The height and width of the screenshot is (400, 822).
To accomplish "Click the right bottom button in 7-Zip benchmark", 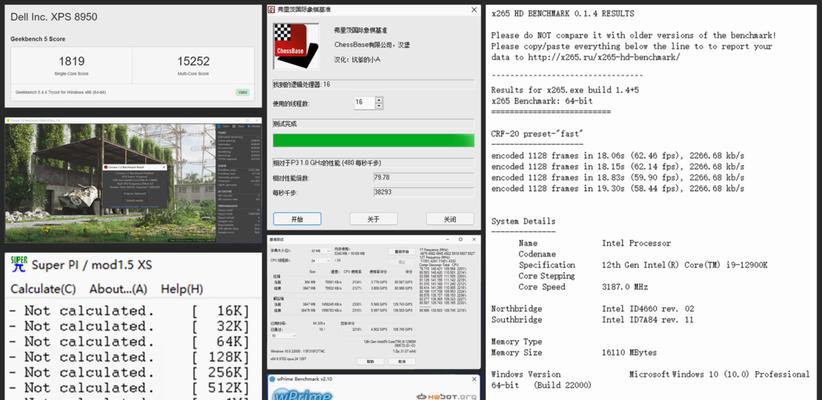I will point(402,361).
